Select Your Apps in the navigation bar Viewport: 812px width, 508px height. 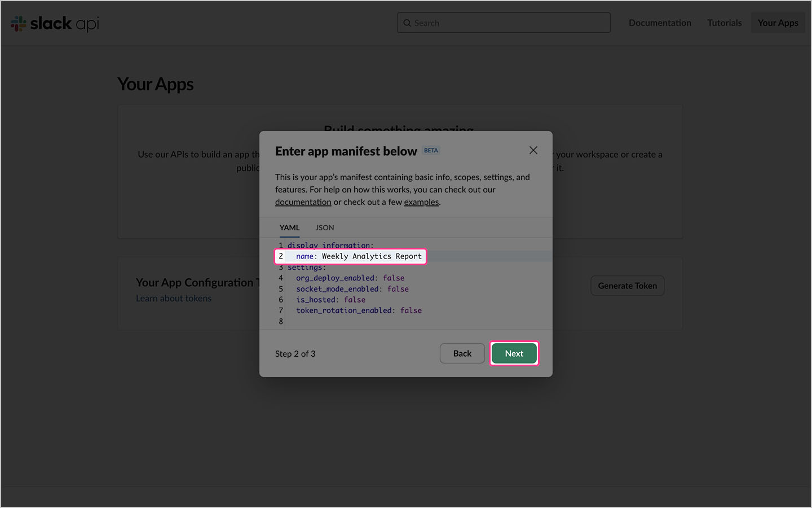pos(778,23)
